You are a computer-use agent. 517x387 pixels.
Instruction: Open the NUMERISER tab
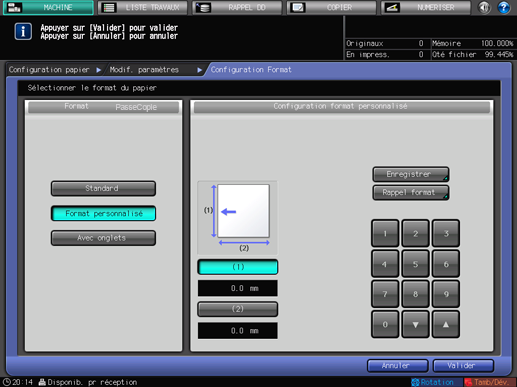coord(426,7)
